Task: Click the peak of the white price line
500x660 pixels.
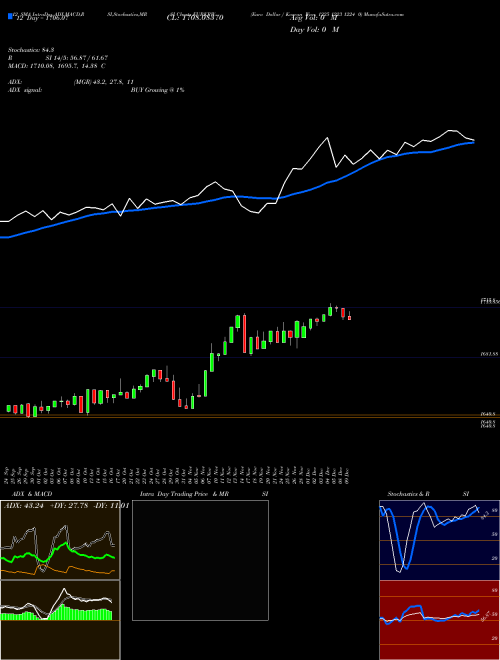Action: coord(450,130)
